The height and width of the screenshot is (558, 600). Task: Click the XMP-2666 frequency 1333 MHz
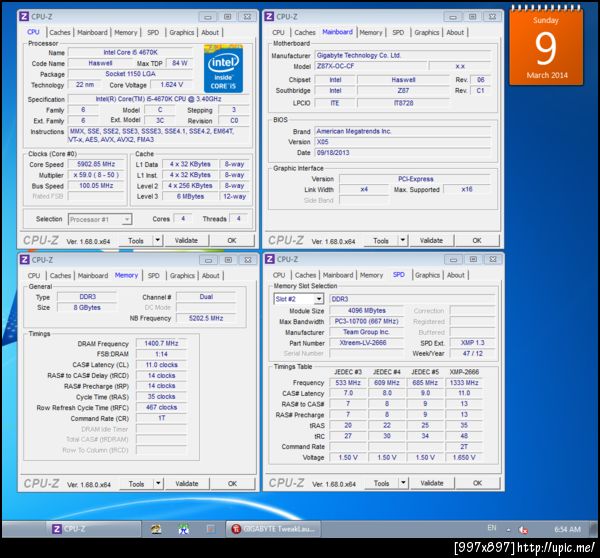(464, 383)
